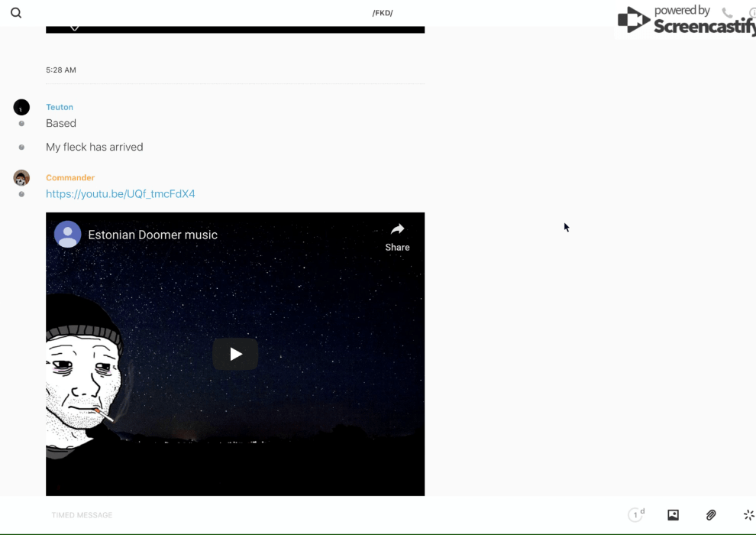Click Teuton's profile avatar

21,108
